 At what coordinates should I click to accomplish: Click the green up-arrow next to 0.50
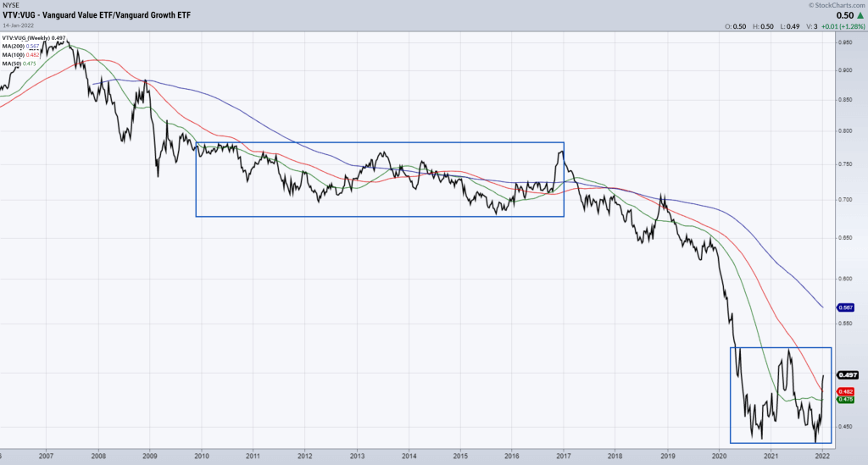860,15
